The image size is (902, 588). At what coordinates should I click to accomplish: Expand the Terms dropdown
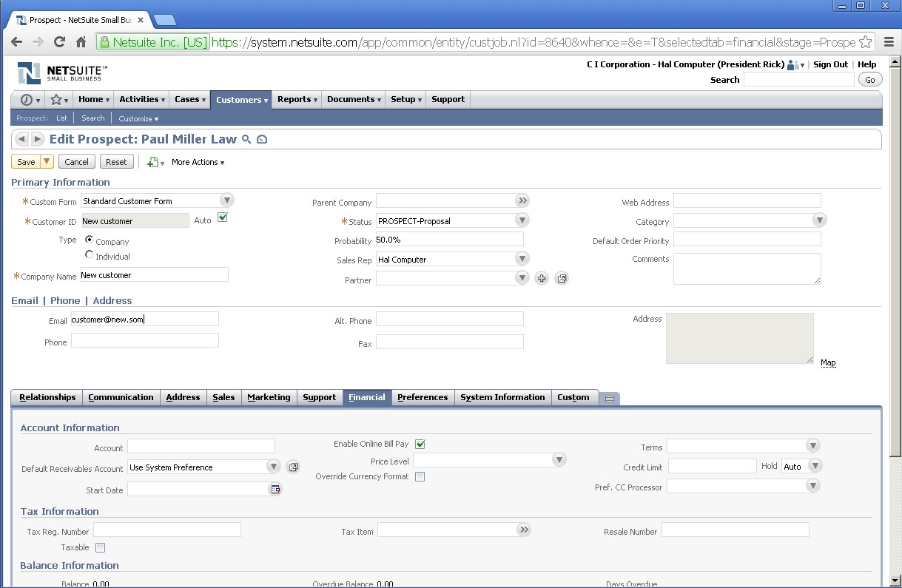812,446
